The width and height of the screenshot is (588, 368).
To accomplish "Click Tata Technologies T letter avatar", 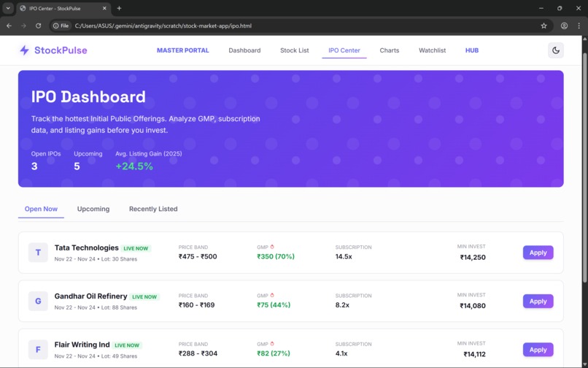I will click(x=38, y=253).
